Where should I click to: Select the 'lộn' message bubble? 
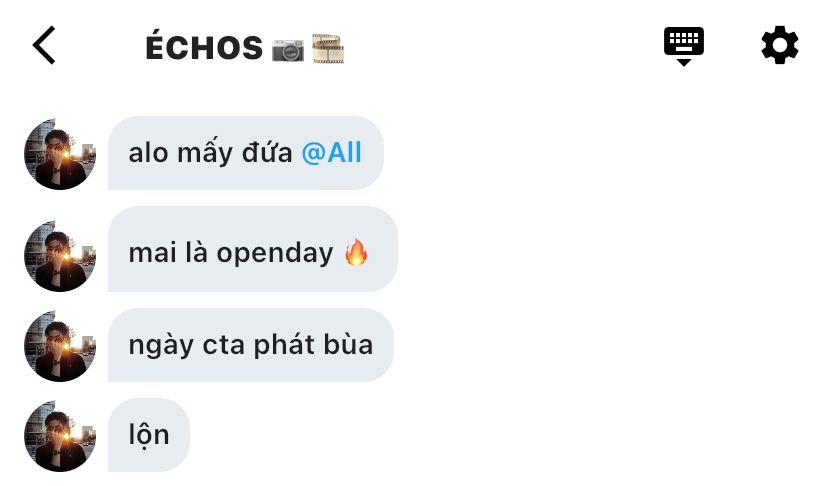click(148, 435)
